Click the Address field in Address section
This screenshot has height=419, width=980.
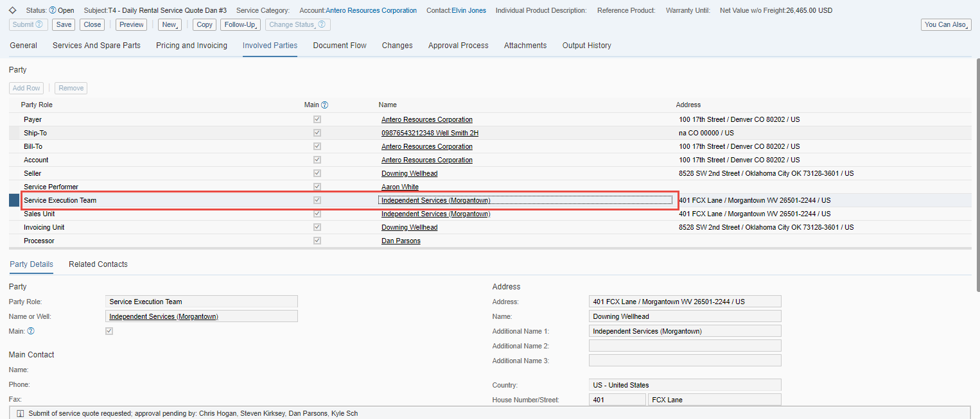pyautogui.click(x=685, y=302)
